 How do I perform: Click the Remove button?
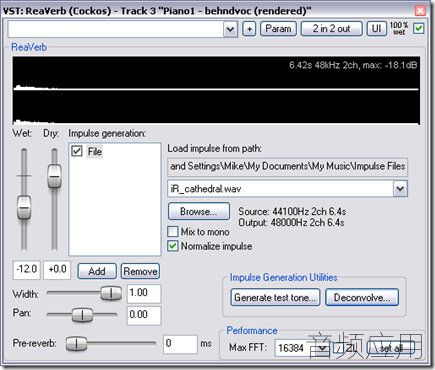pos(140,271)
